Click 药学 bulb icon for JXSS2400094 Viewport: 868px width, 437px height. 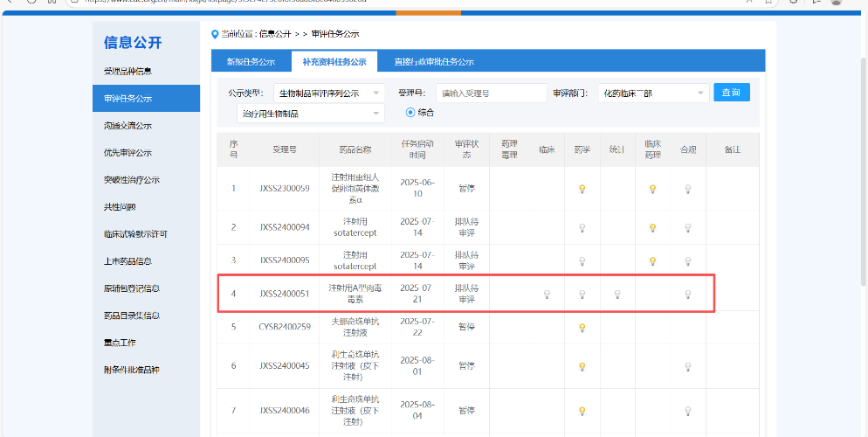point(582,227)
